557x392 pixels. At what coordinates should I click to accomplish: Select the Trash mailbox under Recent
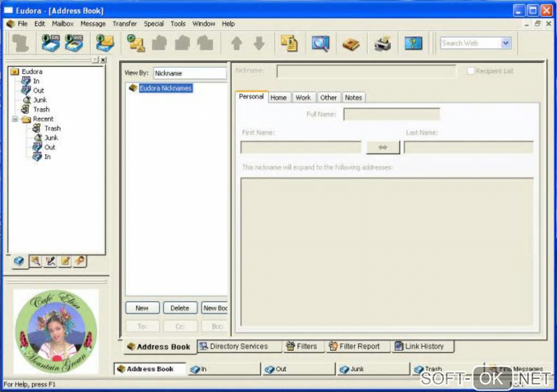click(x=52, y=128)
